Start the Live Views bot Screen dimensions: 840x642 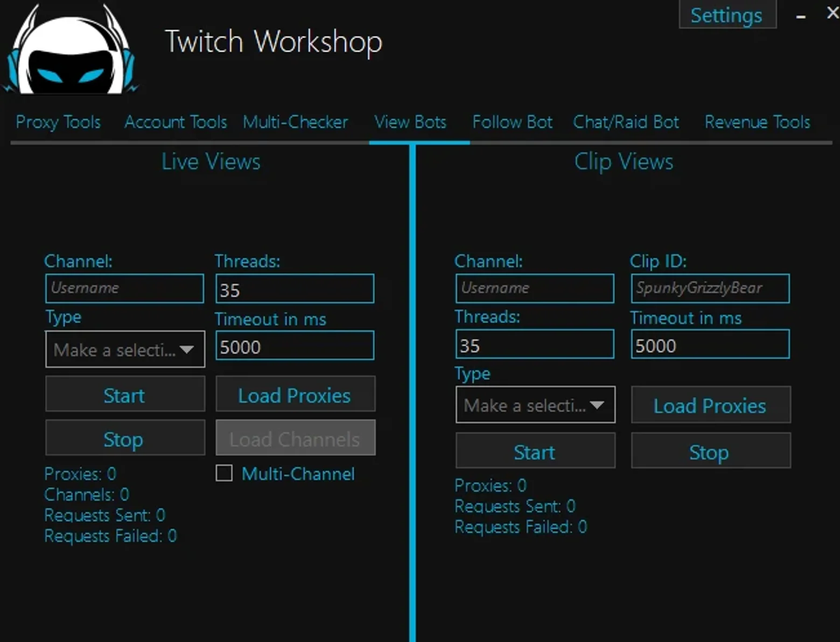tap(125, 394)
